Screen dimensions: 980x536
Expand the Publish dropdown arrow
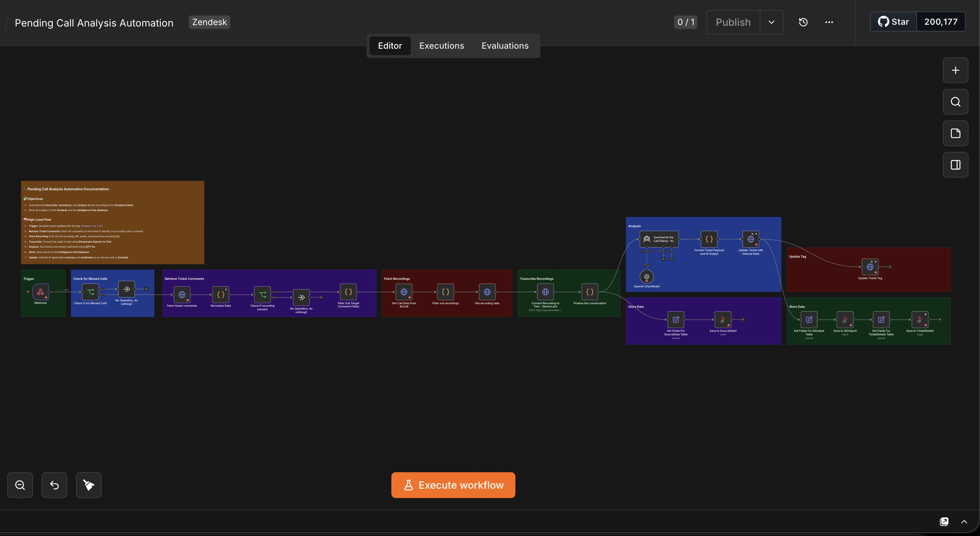(771, 22)
